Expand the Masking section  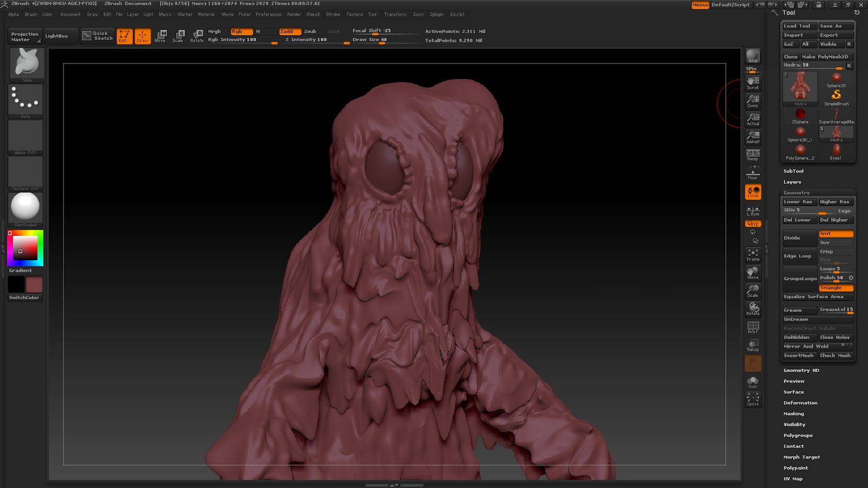(x=794, y=414)
